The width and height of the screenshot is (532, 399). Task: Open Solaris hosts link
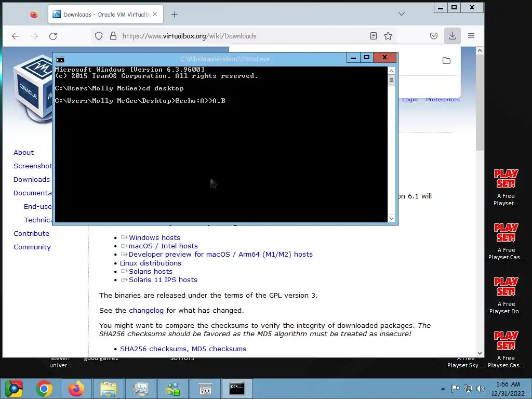(151, 271)
